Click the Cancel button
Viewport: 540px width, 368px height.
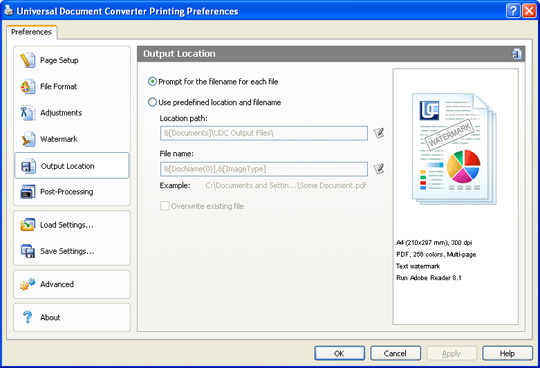(x=395, y=353)
